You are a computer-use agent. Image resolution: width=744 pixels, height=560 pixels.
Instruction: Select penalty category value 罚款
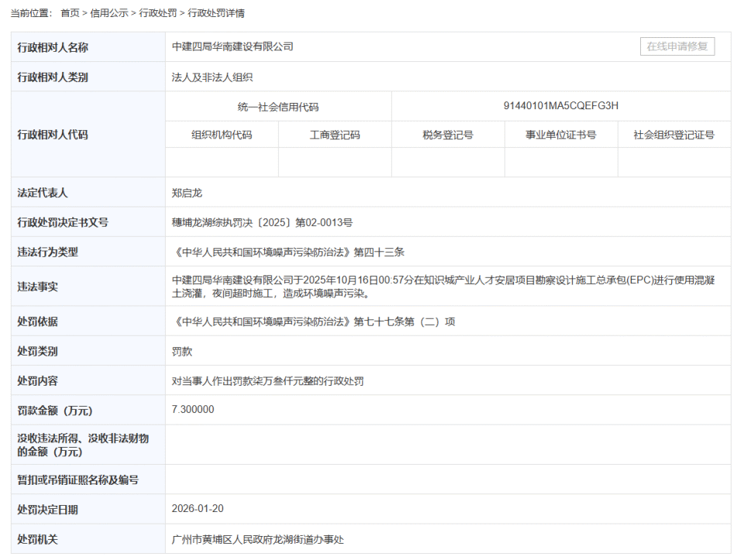click(181, 352)
